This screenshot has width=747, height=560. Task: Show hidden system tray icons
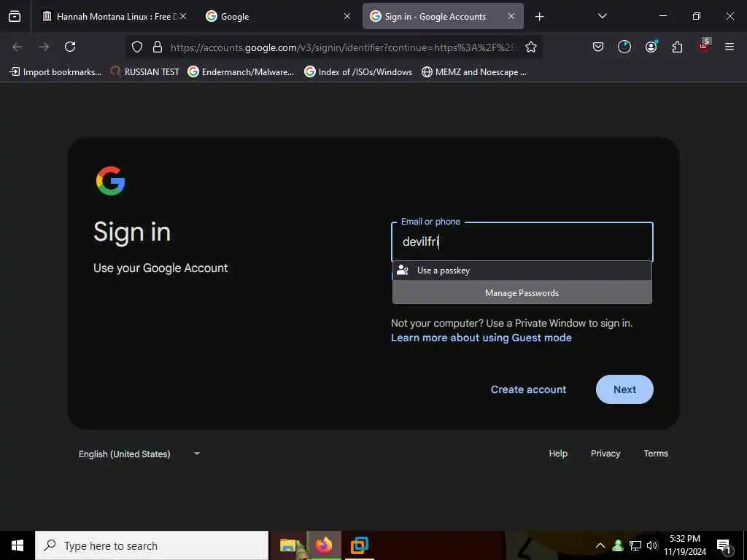(600, 545)
